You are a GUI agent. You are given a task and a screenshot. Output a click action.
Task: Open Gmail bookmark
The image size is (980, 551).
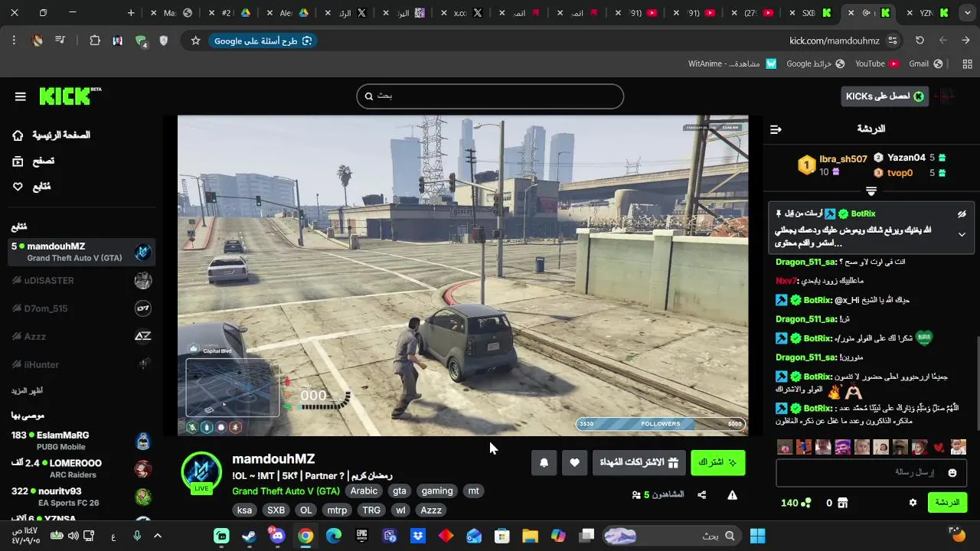[925, 64]
